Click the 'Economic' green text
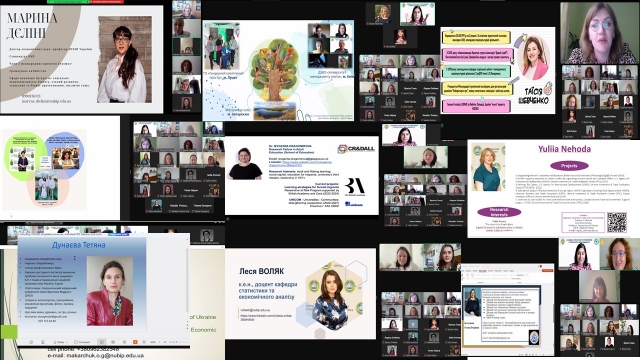 (x=203, y=330)
